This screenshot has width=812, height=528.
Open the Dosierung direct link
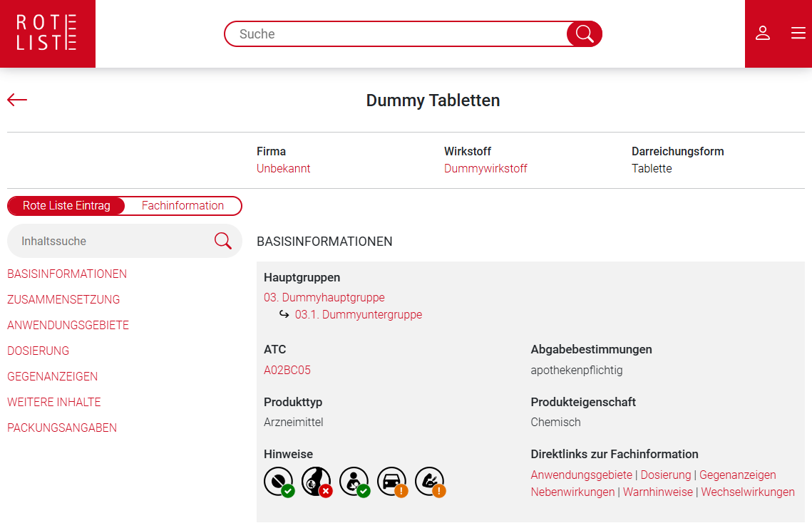tap(665, 475)
